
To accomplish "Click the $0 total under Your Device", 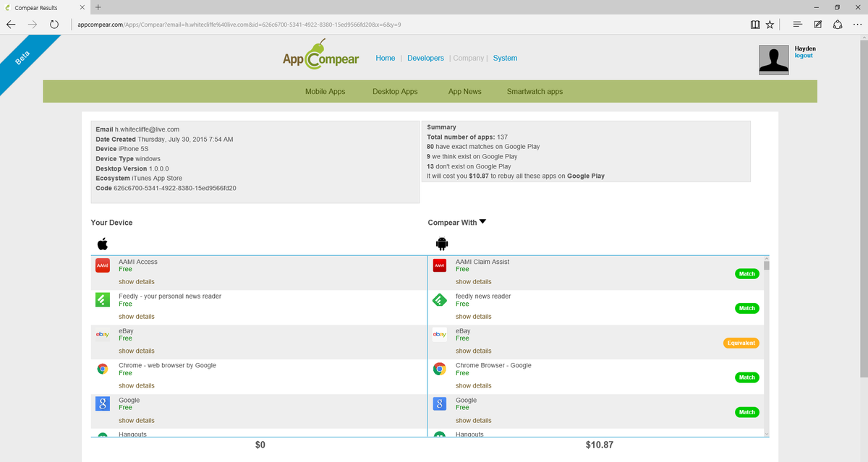I will 260,445.
